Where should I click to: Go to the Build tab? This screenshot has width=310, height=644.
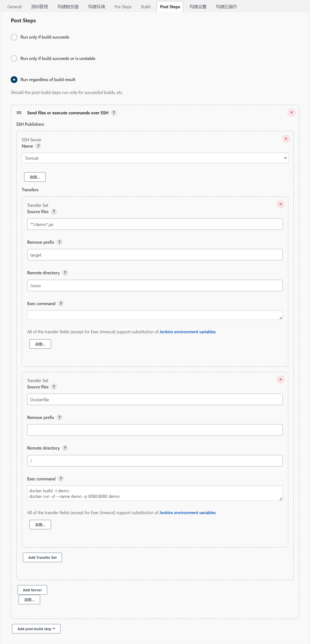point(145,7)
